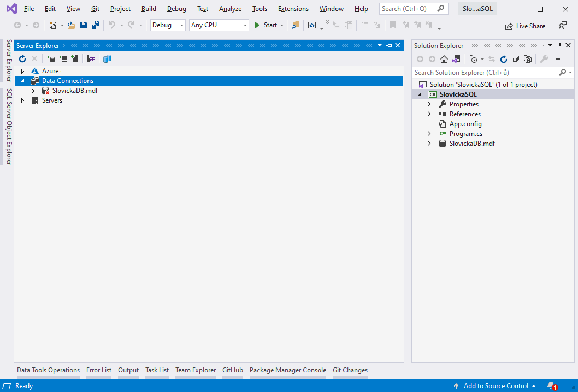The width and height of the screenshot is (578, 392).
Task: Click the blue database cylinders icon in Server Explorer
Action: tap(107, 58)
